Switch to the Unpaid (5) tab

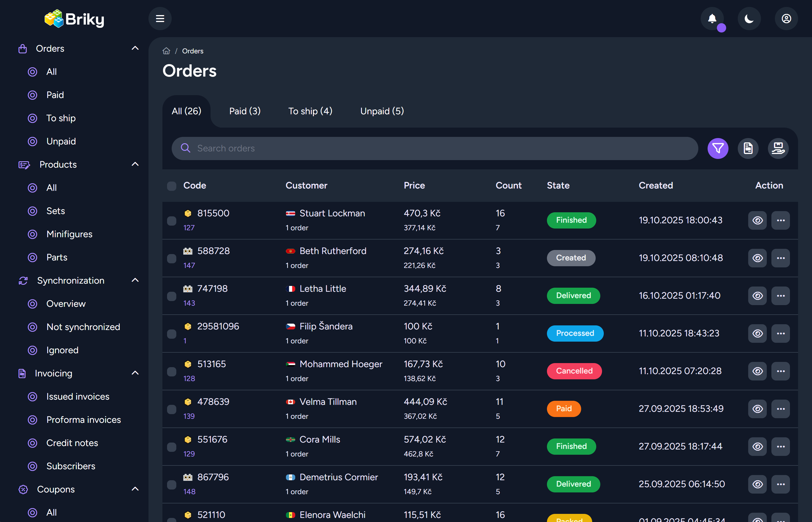click(382, 111)
